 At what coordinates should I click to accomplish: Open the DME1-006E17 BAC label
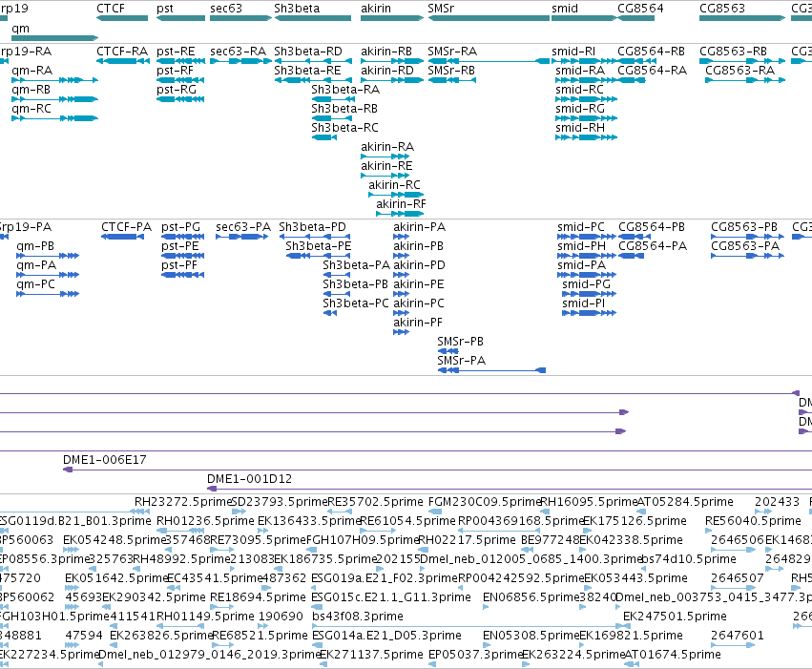(105, 460)
